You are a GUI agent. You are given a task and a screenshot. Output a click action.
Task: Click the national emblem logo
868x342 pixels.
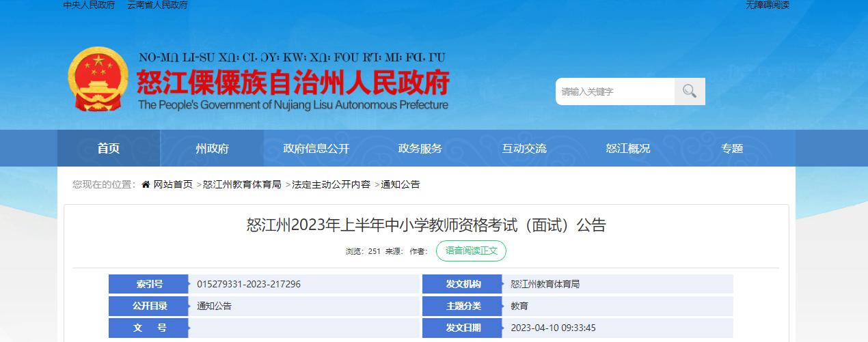98,79
